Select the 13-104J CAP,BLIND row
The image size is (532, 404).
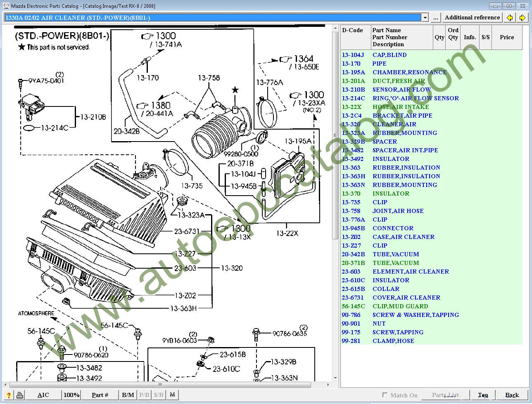coord(432,55)
